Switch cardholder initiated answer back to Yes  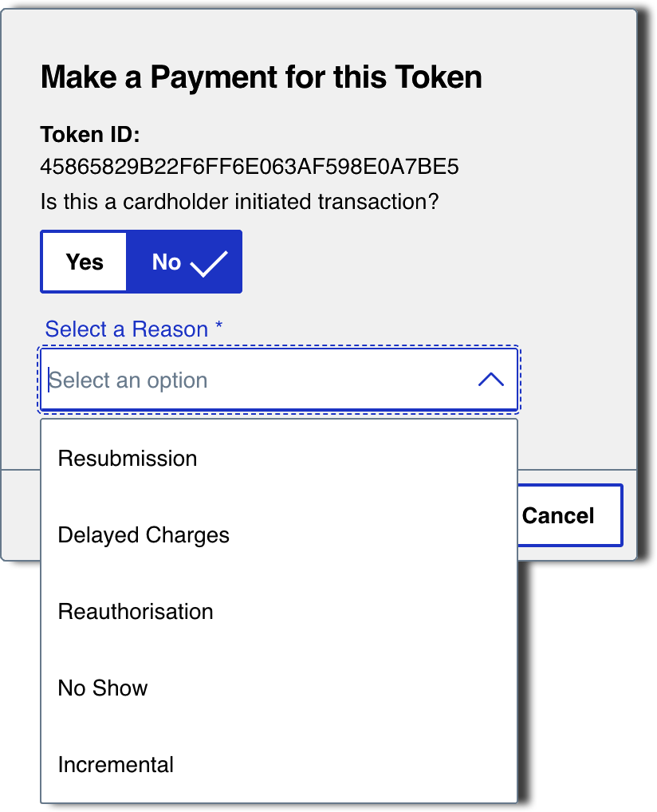[83, 261]
